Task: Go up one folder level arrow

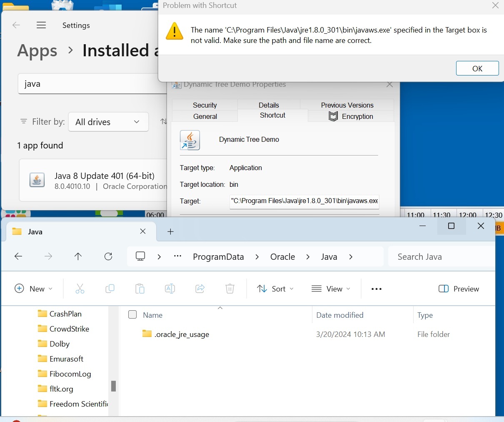Action: (78, 256)
